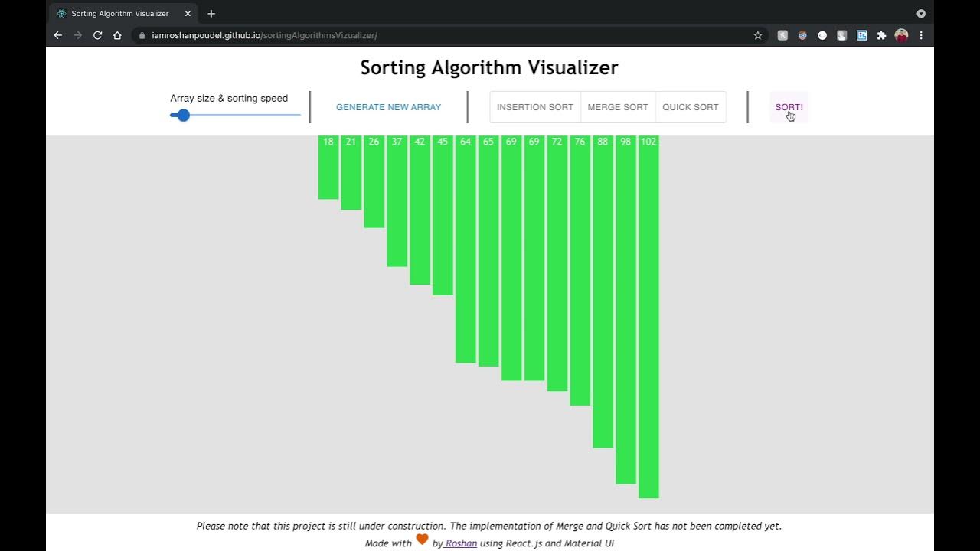Click the tallest bar labeled 102

point(648,321)
